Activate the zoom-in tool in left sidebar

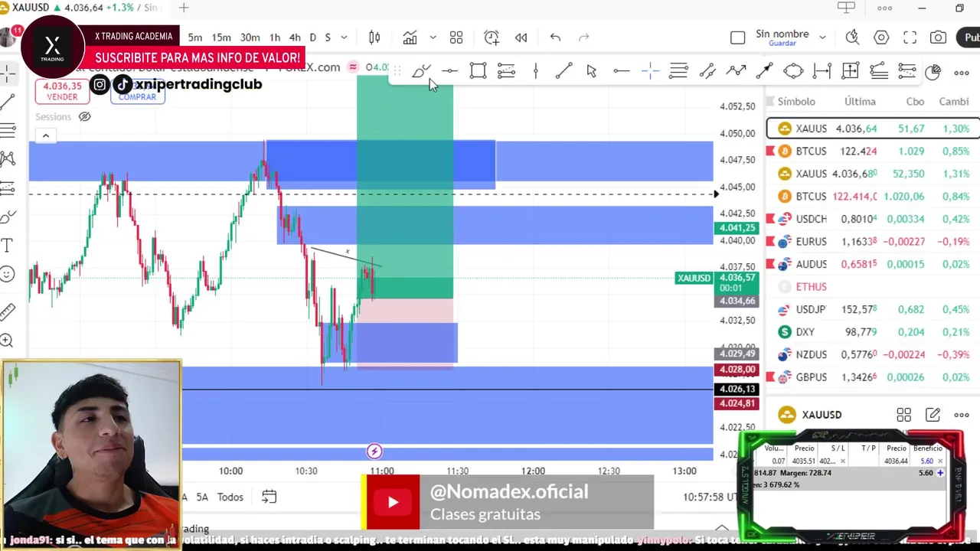tap(7, 341)
